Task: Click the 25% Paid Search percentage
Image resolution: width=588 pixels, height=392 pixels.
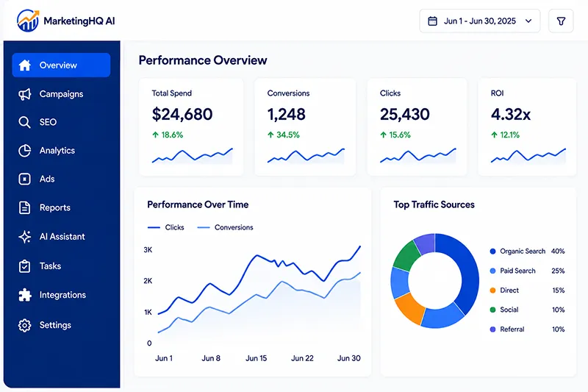Action: tap(558, 271)
